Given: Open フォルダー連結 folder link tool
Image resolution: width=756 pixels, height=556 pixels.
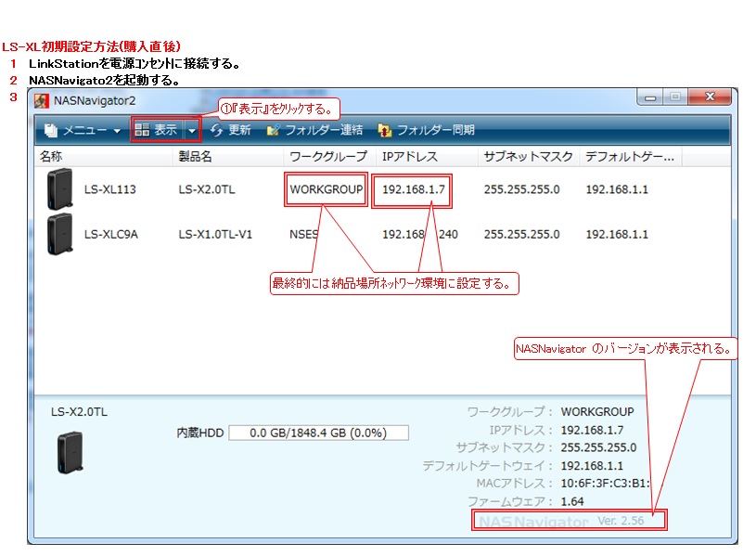Looking at the screenshot, I should click(314, 130).
